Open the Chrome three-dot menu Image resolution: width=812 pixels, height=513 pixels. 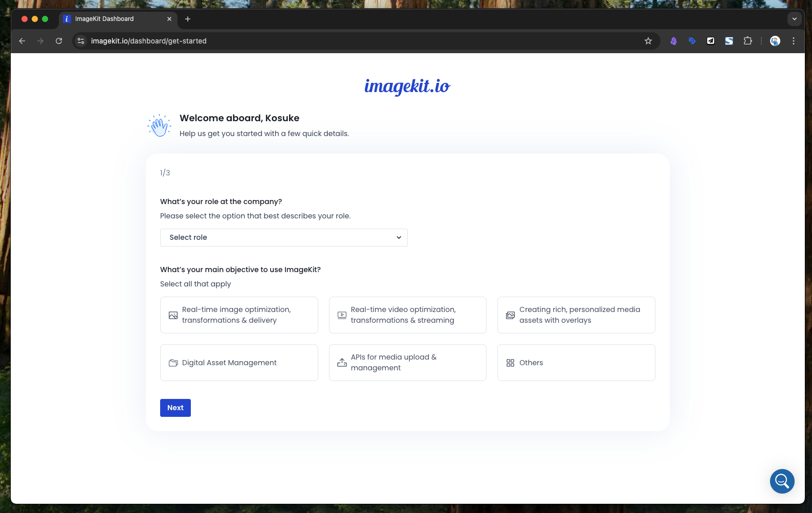click(794, 41)
